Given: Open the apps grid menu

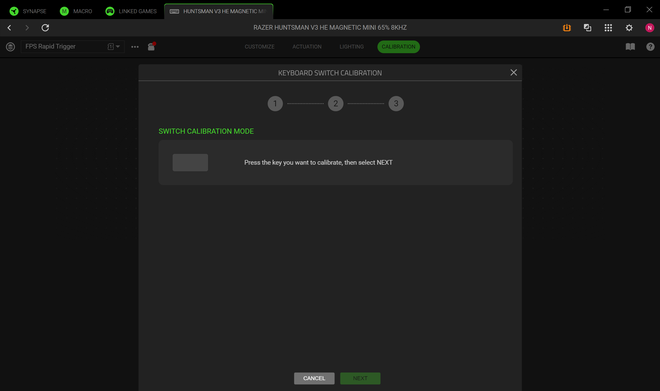Looking at the screenshot, I should click(608, 28).
